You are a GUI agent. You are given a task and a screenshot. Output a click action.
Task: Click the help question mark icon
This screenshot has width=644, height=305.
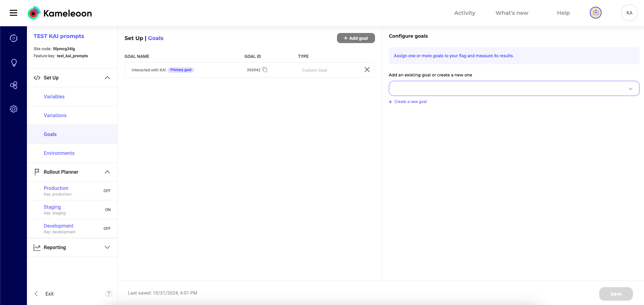tap(109, 294)
